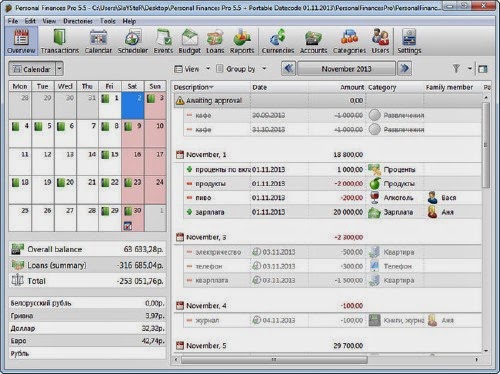Open the View menu in menu bar
This screenshot has height=374, width=500.
click(x=49, y=21)
